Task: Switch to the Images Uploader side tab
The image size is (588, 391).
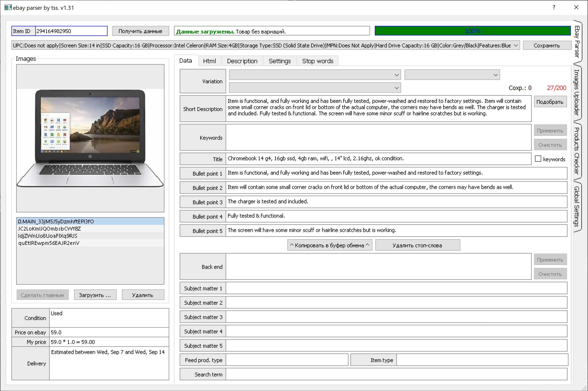Action: (x=577, y=92)
